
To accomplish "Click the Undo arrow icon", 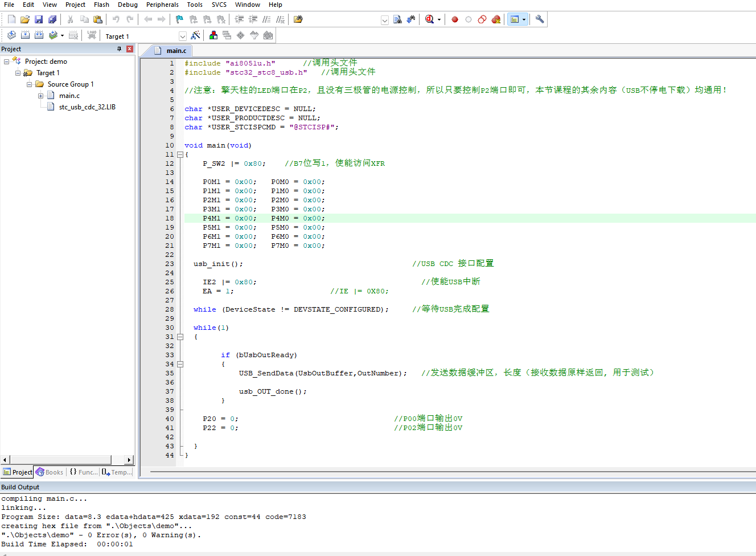I will tap(116, 19).
